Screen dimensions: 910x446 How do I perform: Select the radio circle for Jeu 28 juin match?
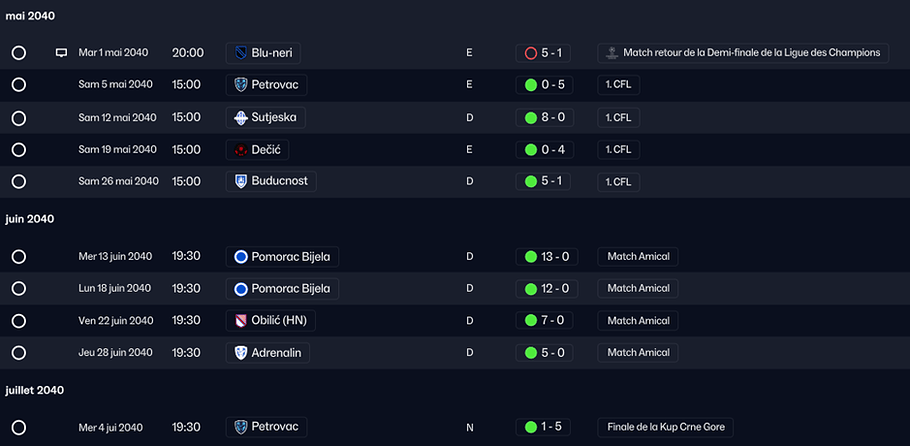click(19, 353)
